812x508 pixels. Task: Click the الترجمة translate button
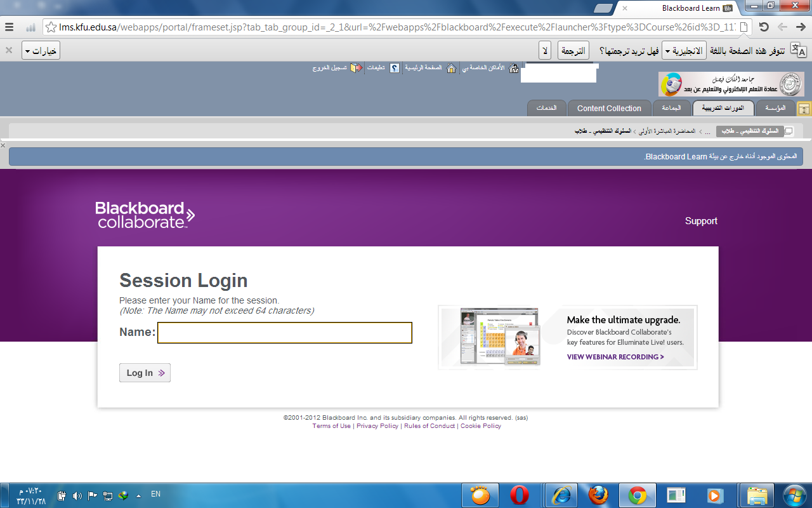573,51
